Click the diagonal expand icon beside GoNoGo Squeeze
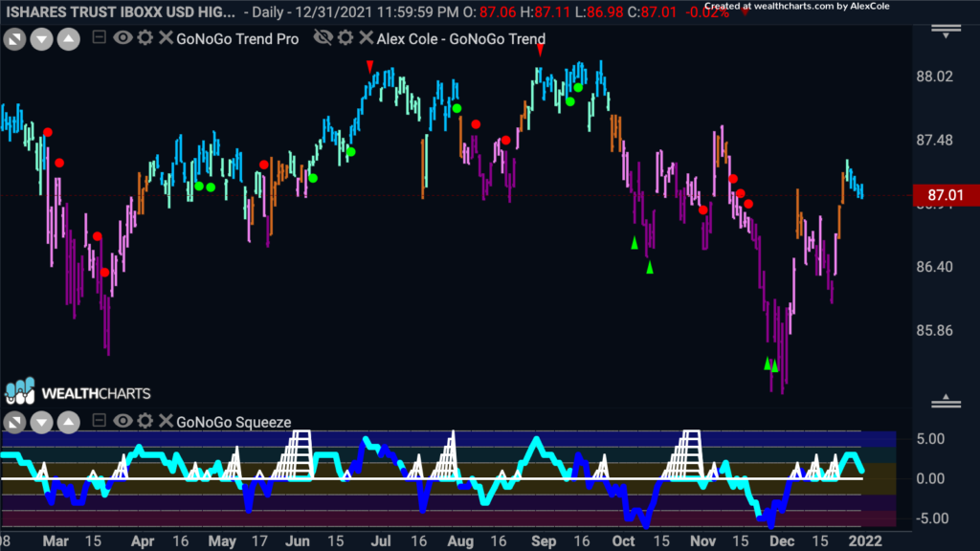 [x=14, y=423]
